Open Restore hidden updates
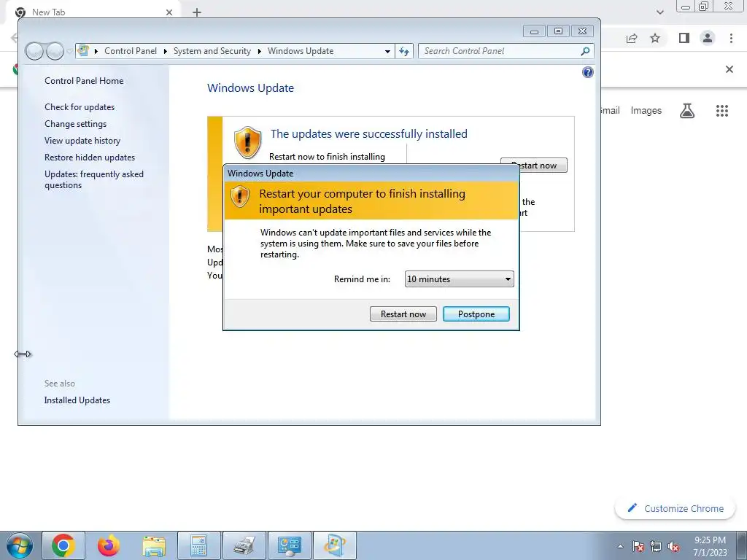747x560 pixels. click(x=90, y=157)
